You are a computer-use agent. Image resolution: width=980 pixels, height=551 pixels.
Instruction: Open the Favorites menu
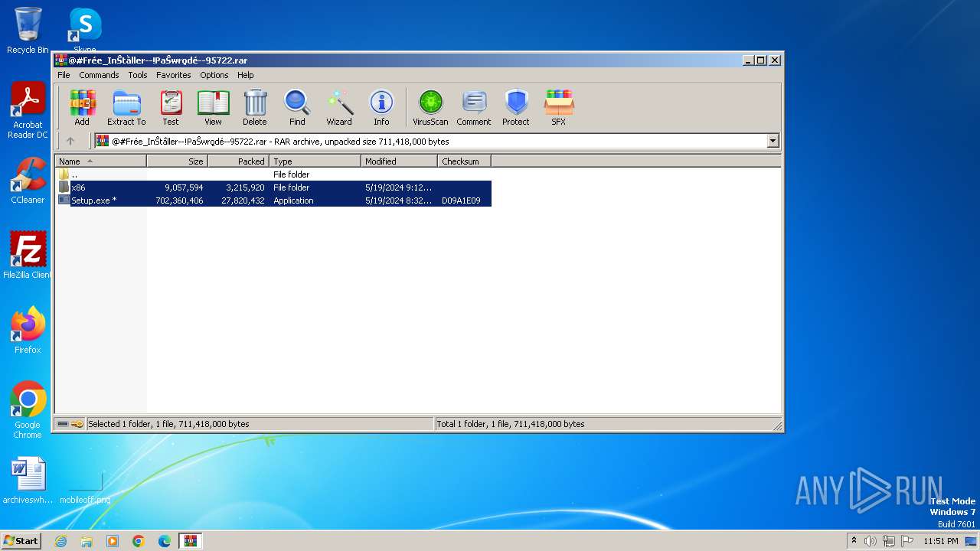[x=174, y=75]
